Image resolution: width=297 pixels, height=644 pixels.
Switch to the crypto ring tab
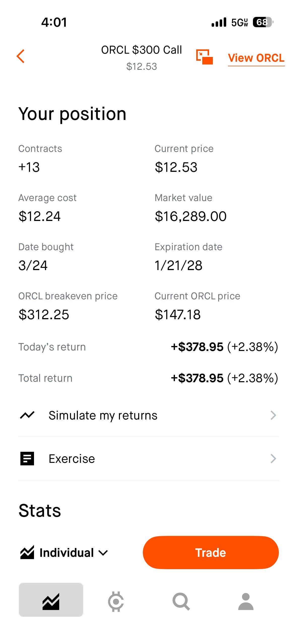point(116,601)
